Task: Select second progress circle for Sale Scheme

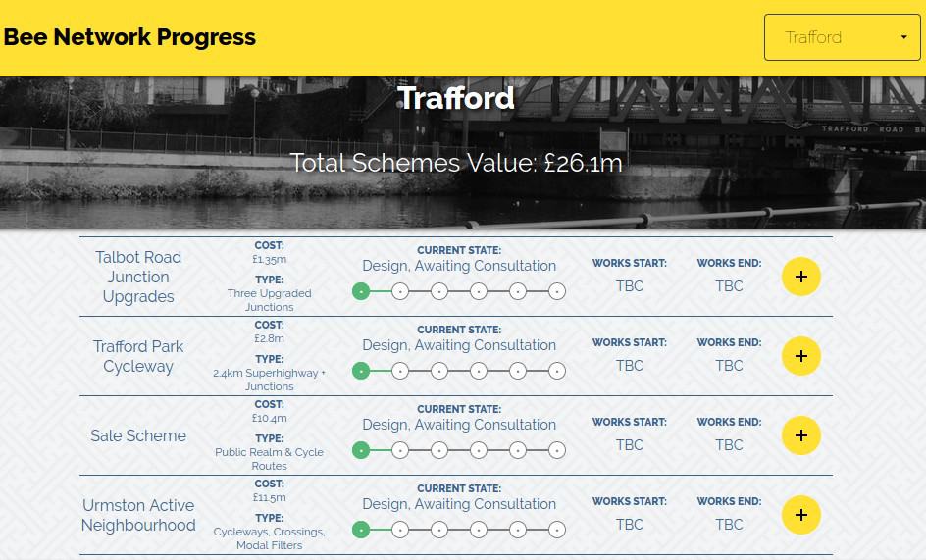Action: point(400,450)
